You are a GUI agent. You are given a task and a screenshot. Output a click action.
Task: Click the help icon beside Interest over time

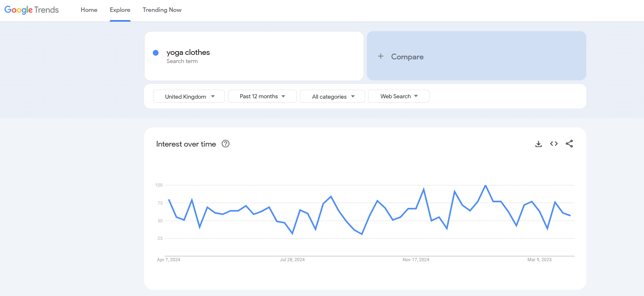[x=226, y=144]
